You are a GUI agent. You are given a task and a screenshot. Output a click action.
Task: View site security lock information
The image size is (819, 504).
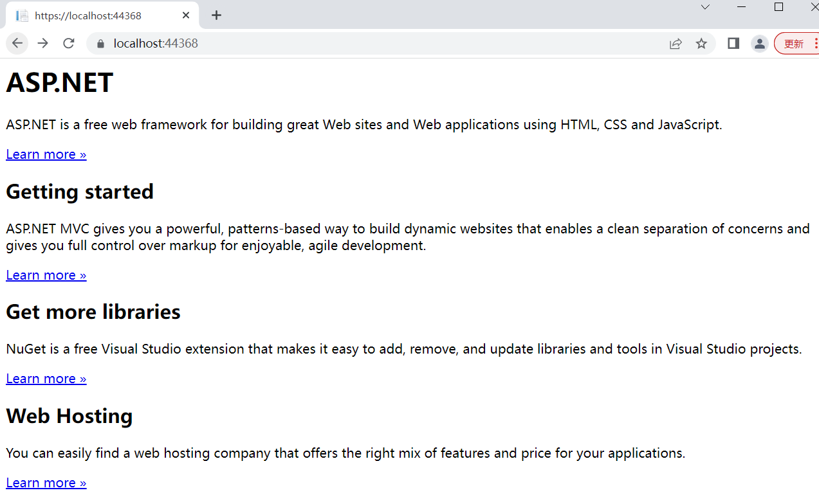(x=100, y=44)
